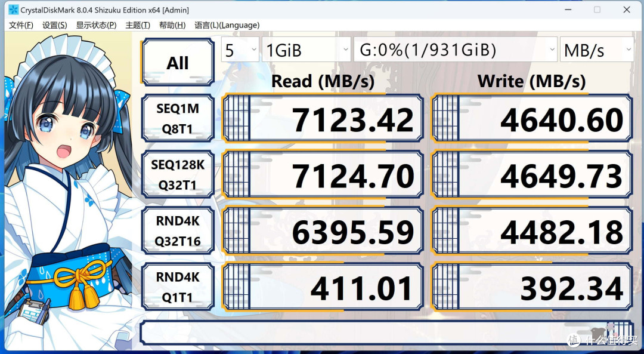Click the SEQ128K read value 7124.70
This screenshot has width=644, height=354.
tap(323, 175)
